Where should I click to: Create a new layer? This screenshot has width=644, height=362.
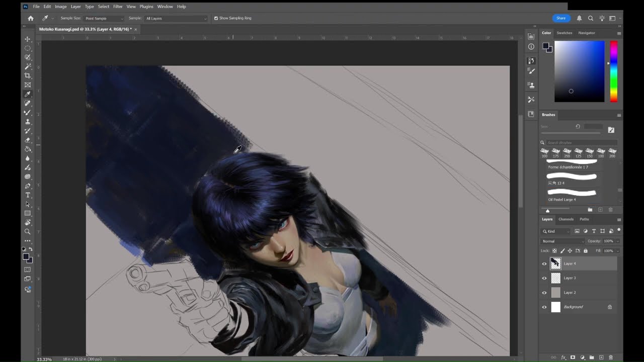click(601, 357)
